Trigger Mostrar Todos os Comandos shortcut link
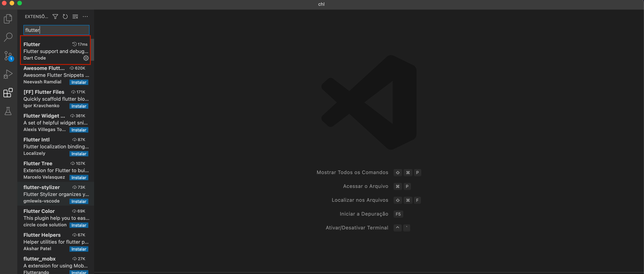Viewport: 644px width, 274px height. [x=352, y=172]
